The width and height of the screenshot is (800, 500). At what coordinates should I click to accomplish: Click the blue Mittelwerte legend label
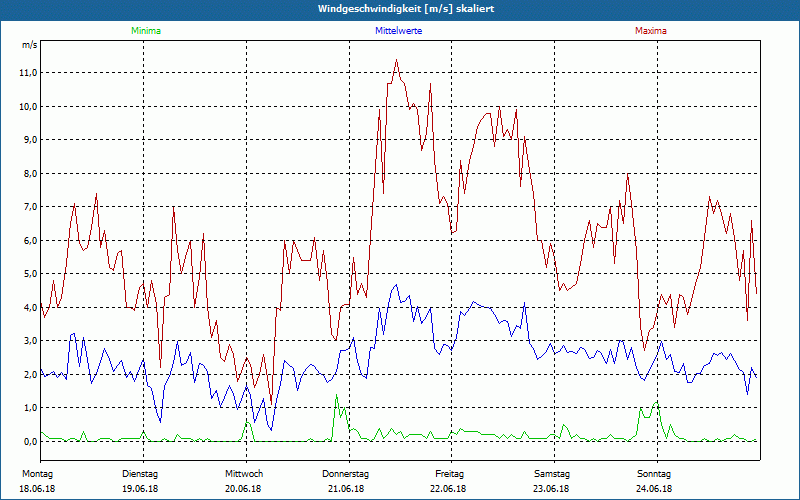point(398,31)
